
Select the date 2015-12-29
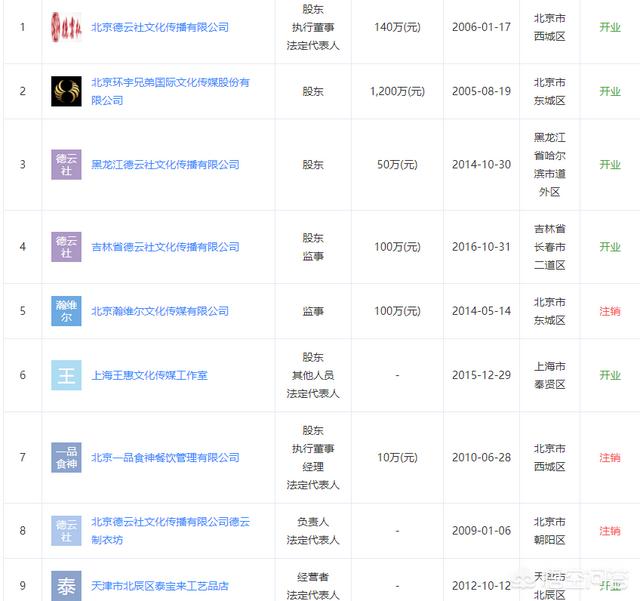tap(481, 375)
